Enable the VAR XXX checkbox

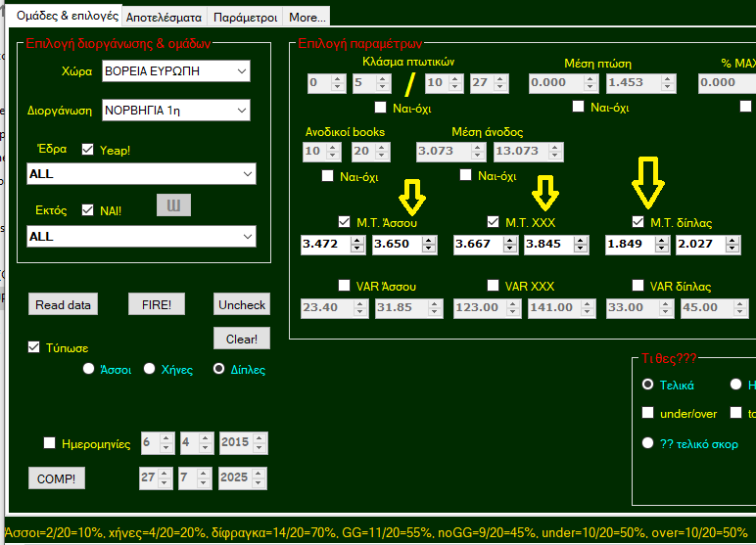(x=494, y=287)
